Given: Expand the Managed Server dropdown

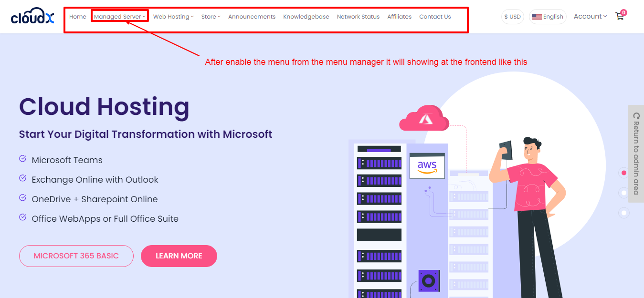Looking at the screenshot, I should point(119,17).
